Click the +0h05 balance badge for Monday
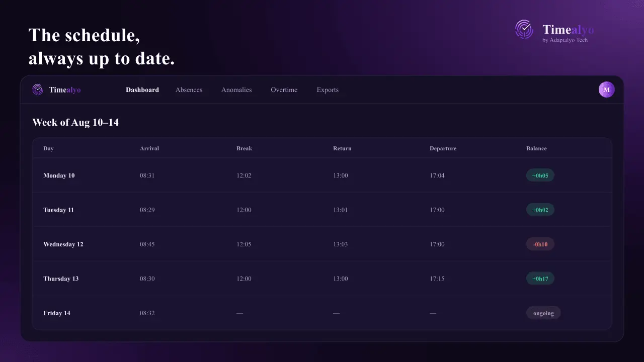Screen dimensions: 644x362 click(x=540, y=175)
